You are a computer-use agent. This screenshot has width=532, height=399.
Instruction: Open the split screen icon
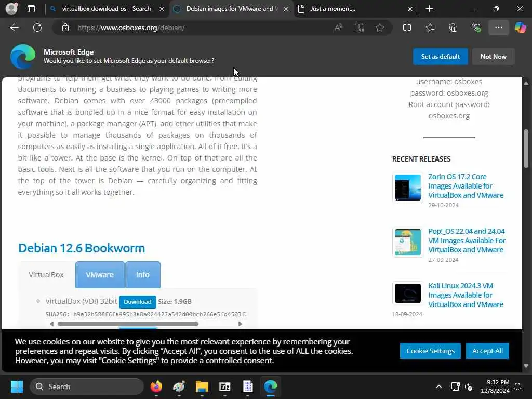407,28
